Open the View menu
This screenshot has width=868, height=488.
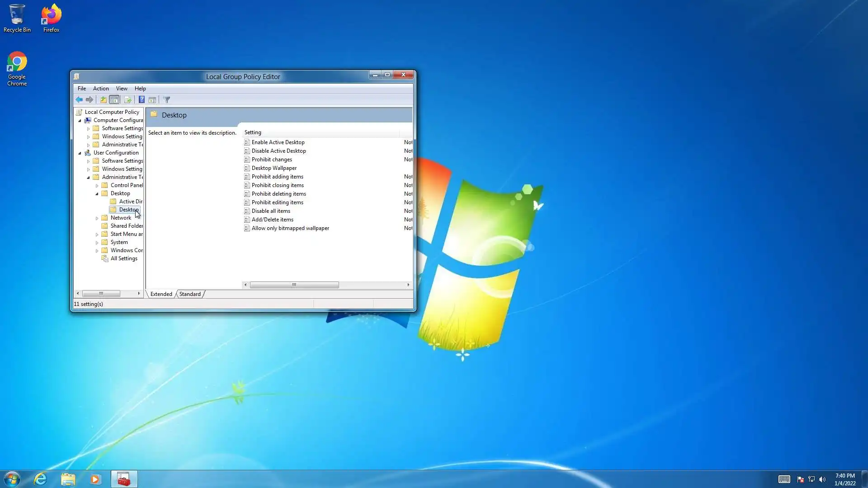click(x=121, y=89)
